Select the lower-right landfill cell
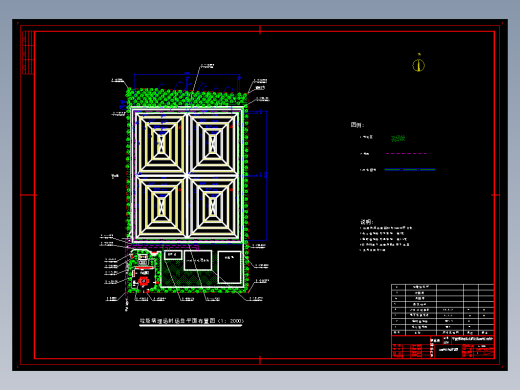520x390 pixels. click(213, 207)
